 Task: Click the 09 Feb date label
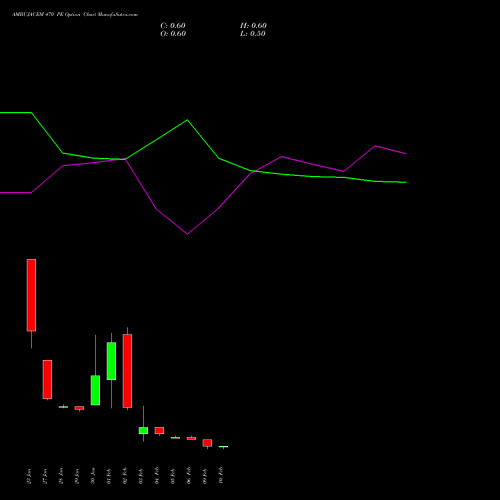click(205, 476)
